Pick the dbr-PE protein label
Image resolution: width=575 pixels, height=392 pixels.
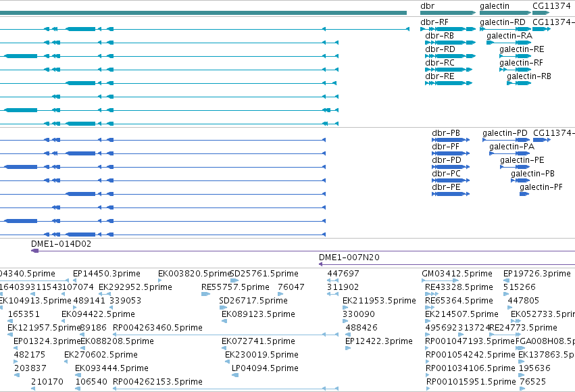tap(446, 187)
